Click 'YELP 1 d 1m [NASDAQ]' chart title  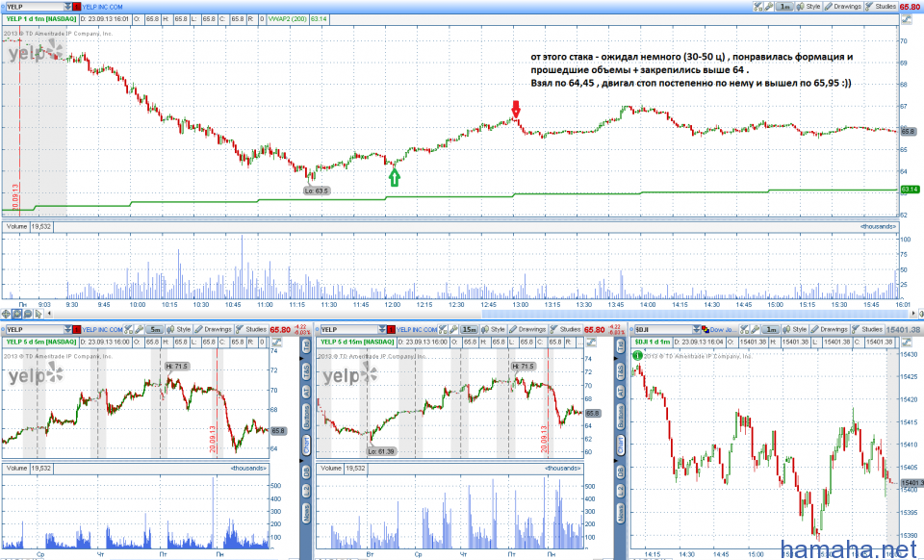(x=41, y=19)
